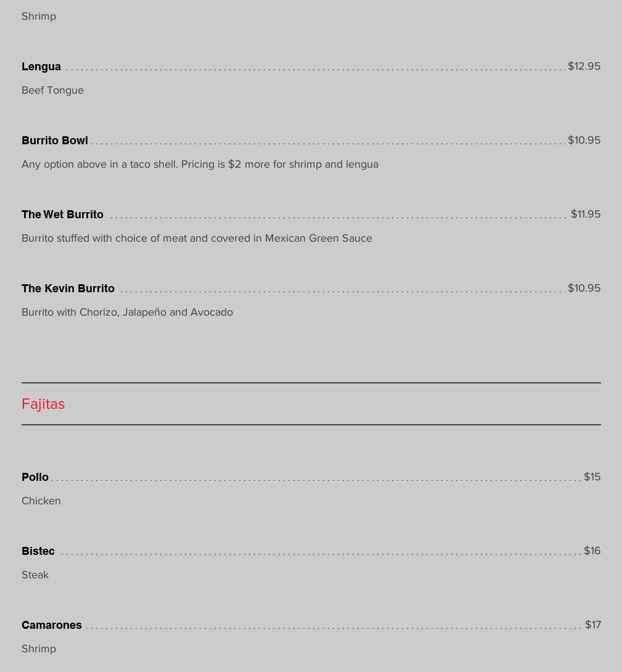Click the $16 price for Bistec
This screenshot has height=672, width=622.
(592, 551)
